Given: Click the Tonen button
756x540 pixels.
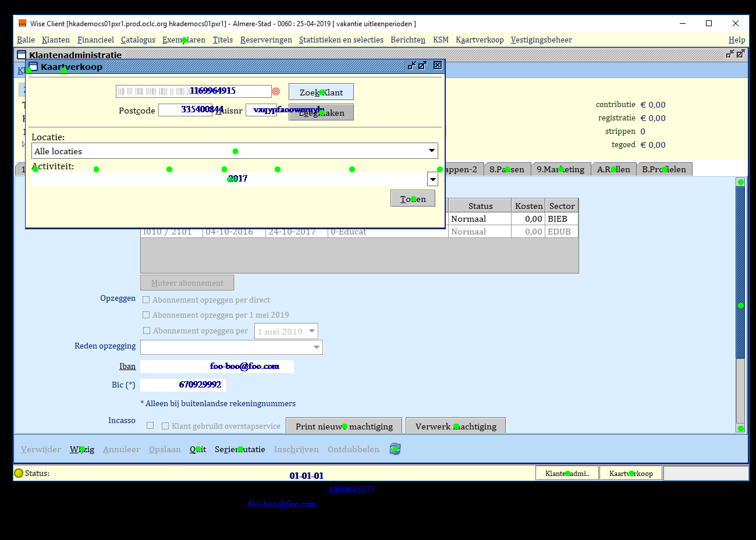Looking at the screenshot, I should (x=413, y=198).
